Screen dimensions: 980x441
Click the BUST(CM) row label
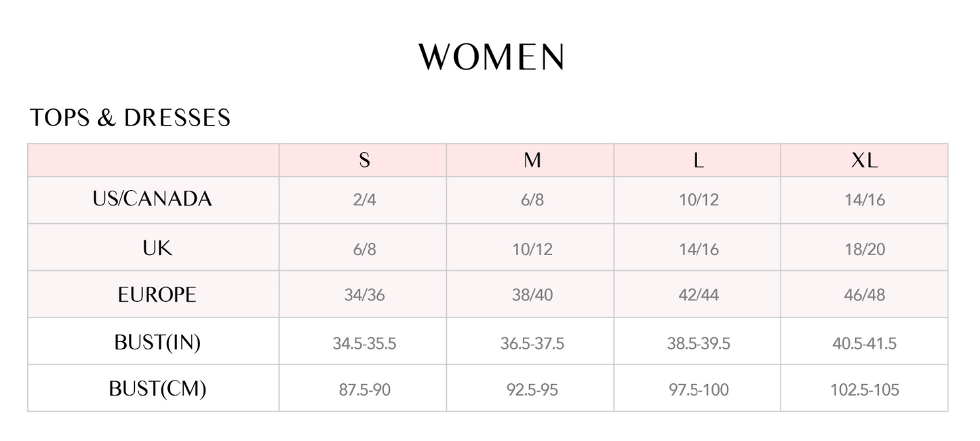(x=157, y=389)
